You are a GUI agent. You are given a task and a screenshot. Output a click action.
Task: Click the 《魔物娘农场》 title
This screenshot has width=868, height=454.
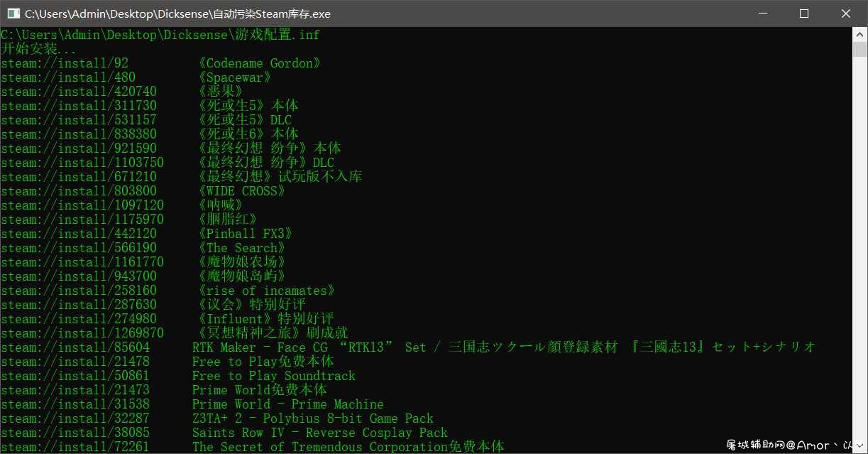(x=242, y=262)
